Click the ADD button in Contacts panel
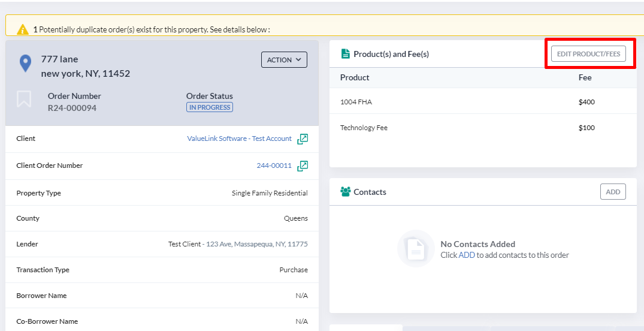The image size is (644, 331). point(613,192)
